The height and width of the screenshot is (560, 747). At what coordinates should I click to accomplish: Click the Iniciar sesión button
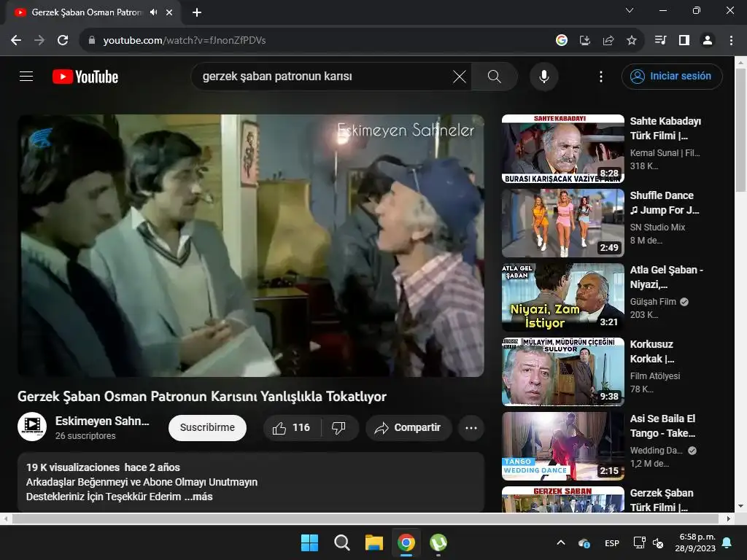(x=672, y=76)
